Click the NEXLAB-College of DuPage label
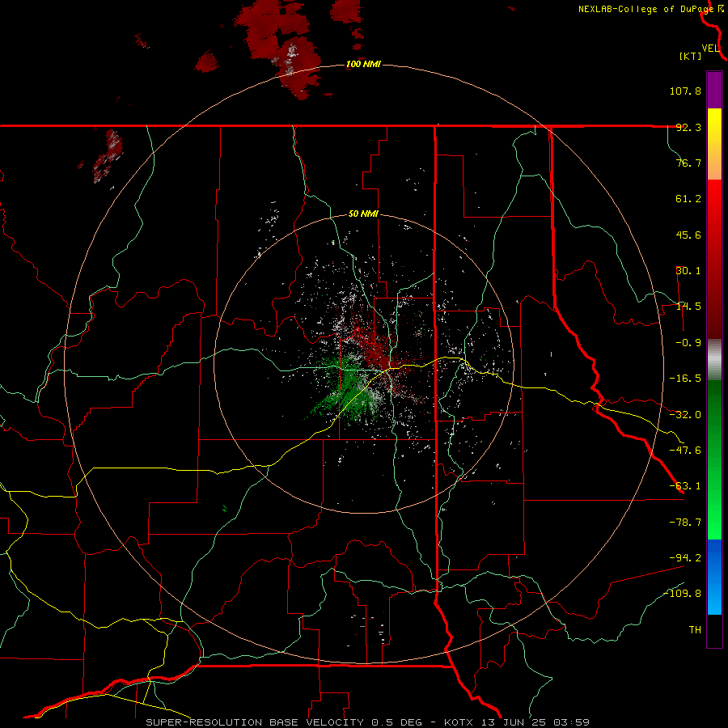The width and height of the screenshot is (728, 728). click(x=645, y=9)
